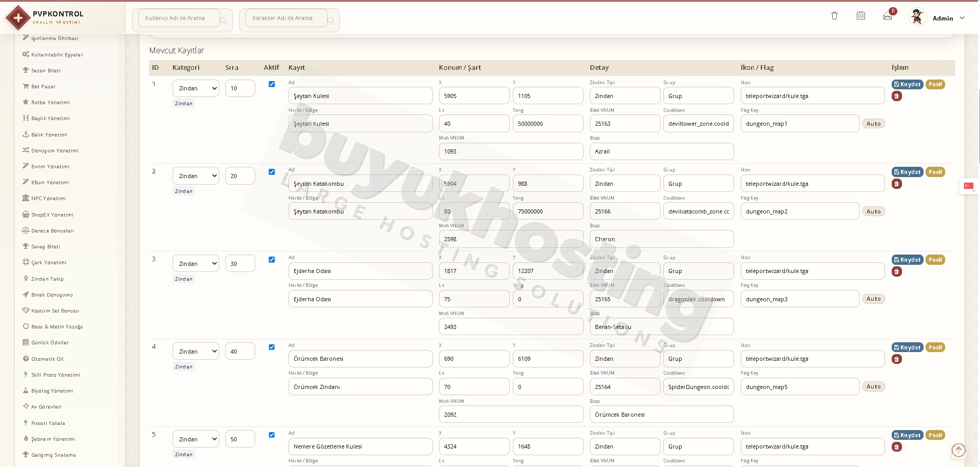The width and height of the screenshot is (980, 467).
Task: Open Kategori dropdown for record 4
Action: (196, 352)
